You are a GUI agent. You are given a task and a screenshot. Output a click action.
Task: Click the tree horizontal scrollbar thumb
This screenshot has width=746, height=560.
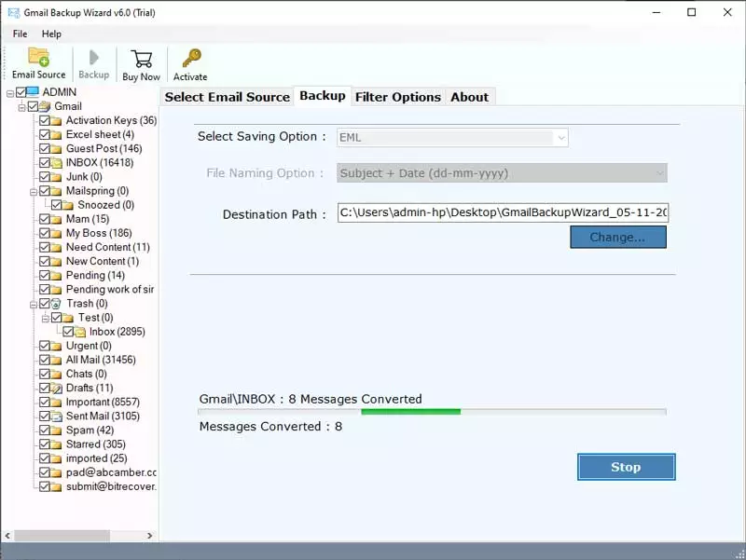pos(62,535)
